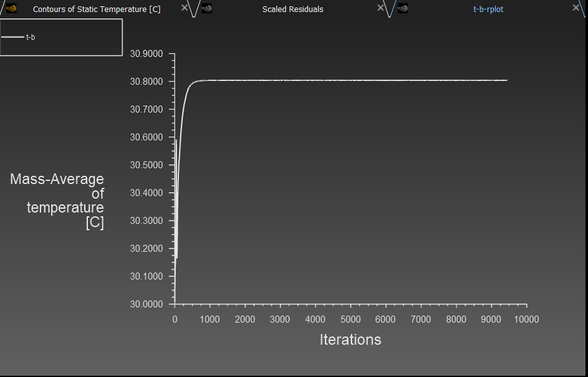588x377 pixels.
Task: Click the t-b legend entry
Action: point(18,37)
